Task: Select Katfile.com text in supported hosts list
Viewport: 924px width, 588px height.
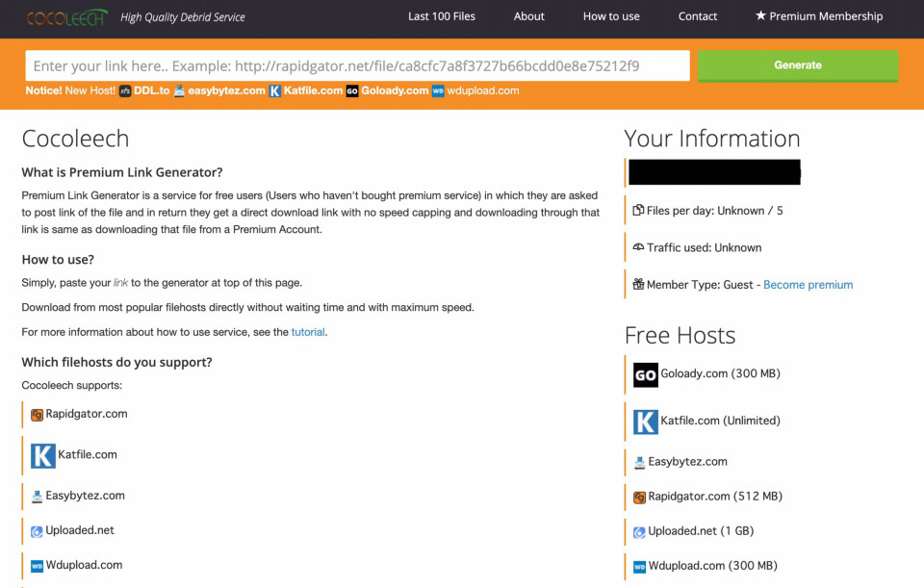Action: pos(88,454)
